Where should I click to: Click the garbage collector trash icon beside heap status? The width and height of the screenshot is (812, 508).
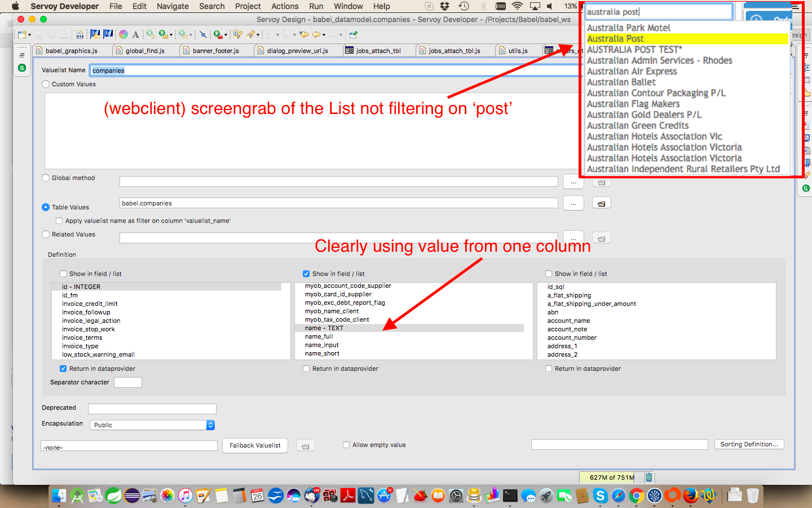point(649,478)
